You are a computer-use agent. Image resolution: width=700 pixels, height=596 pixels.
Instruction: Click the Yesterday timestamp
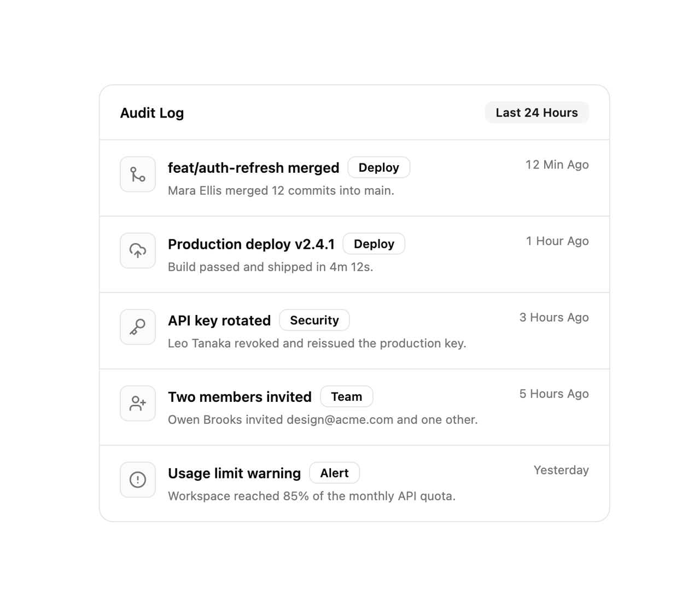point(561,470)
